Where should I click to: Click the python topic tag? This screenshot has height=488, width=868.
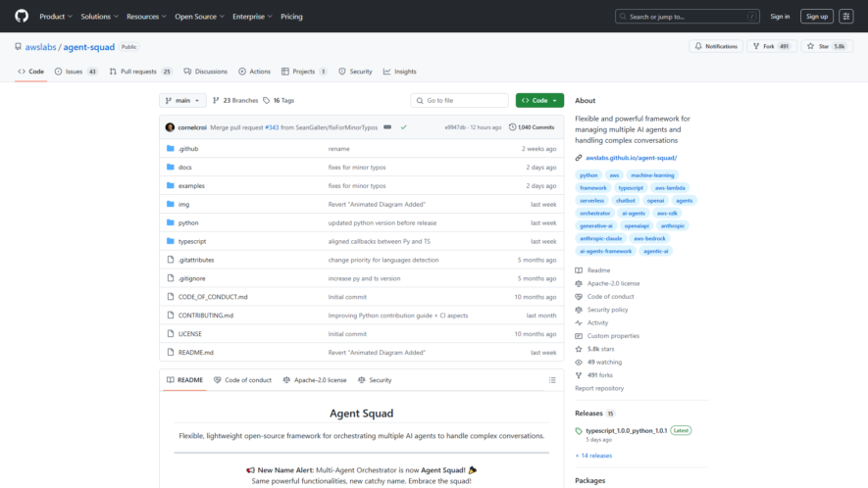pyautogui.click(x=588, y=175)
